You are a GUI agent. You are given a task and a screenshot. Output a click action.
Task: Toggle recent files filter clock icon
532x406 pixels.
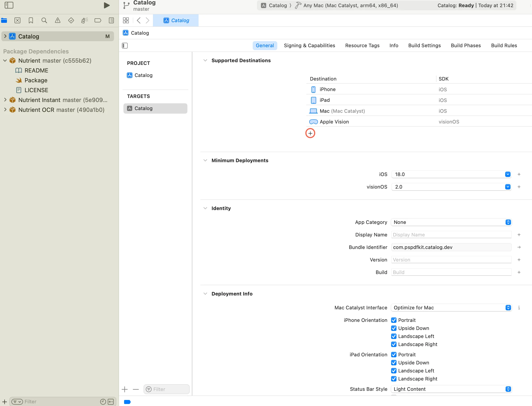[103, 401]
